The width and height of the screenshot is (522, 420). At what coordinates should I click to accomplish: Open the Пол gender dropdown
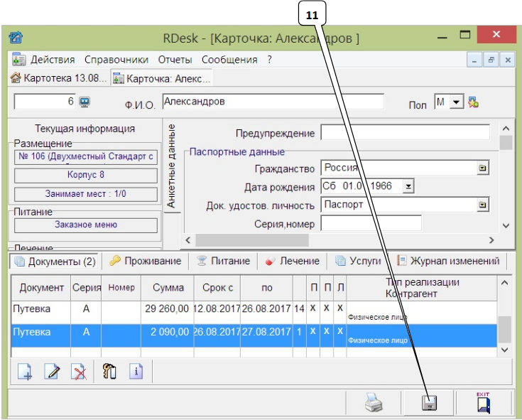457,102
